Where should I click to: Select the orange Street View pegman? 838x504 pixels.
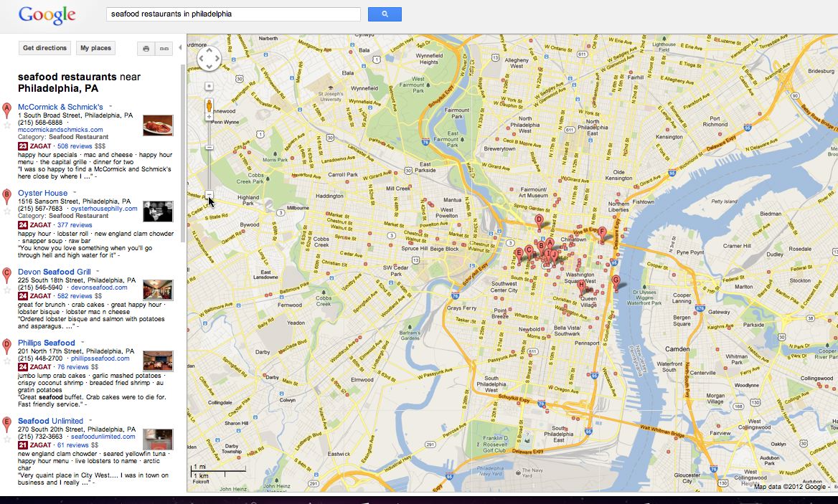point(209,105)
